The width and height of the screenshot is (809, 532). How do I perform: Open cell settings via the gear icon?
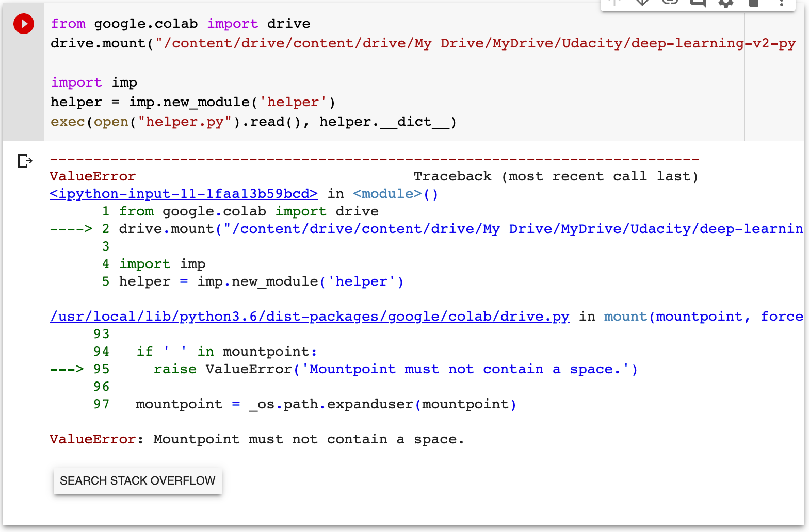point(726,3)
